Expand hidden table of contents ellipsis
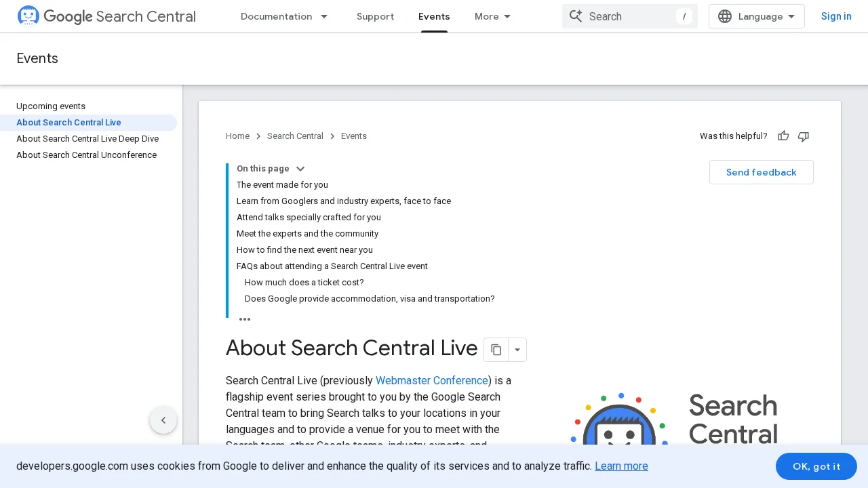The height and width of the screenshot is (488, 868). coord(245,319)
